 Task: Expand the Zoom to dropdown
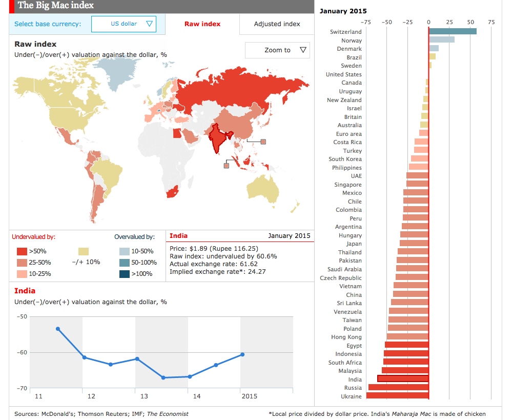pyautogui.click(x=277, y=50)
